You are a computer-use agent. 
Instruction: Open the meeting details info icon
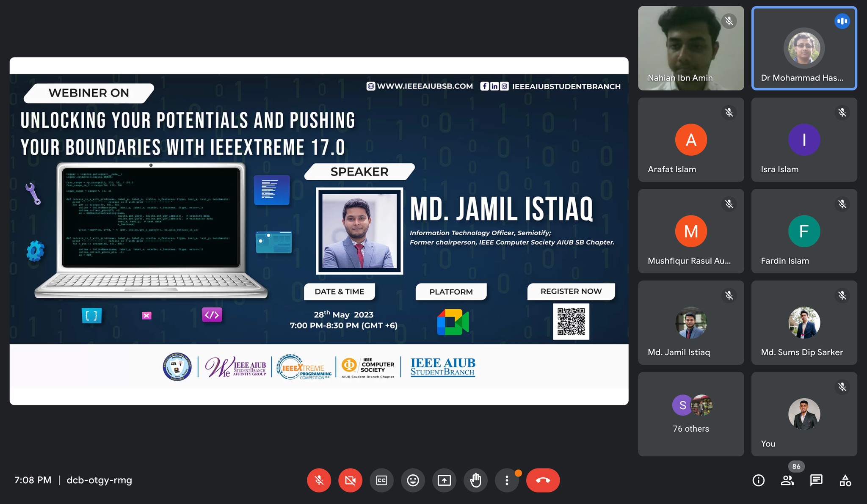758,480
